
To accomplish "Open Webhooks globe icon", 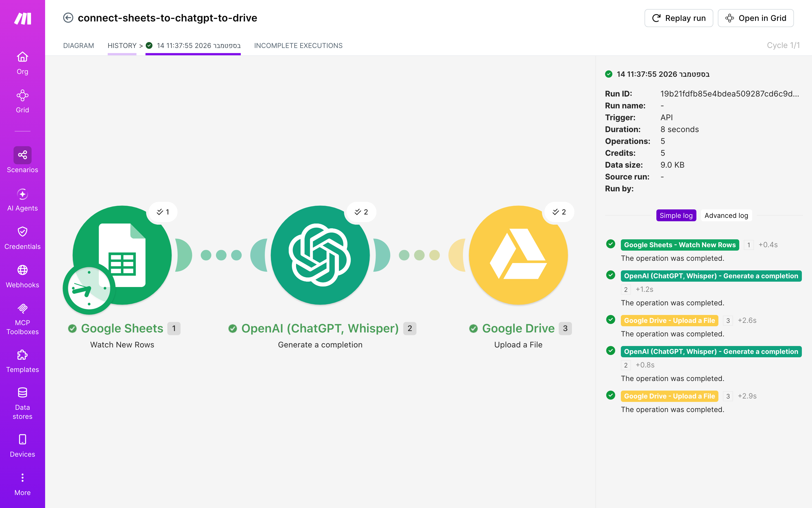I will coord(23,270).
